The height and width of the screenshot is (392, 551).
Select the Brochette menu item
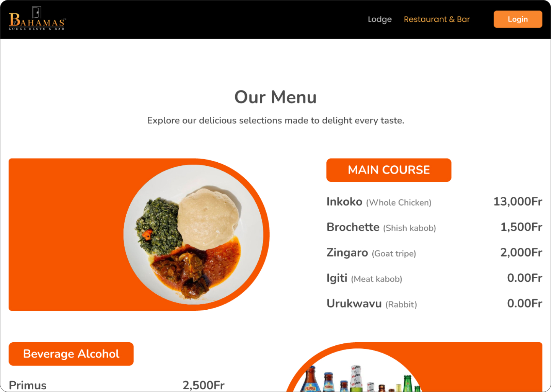coord(381,227)
